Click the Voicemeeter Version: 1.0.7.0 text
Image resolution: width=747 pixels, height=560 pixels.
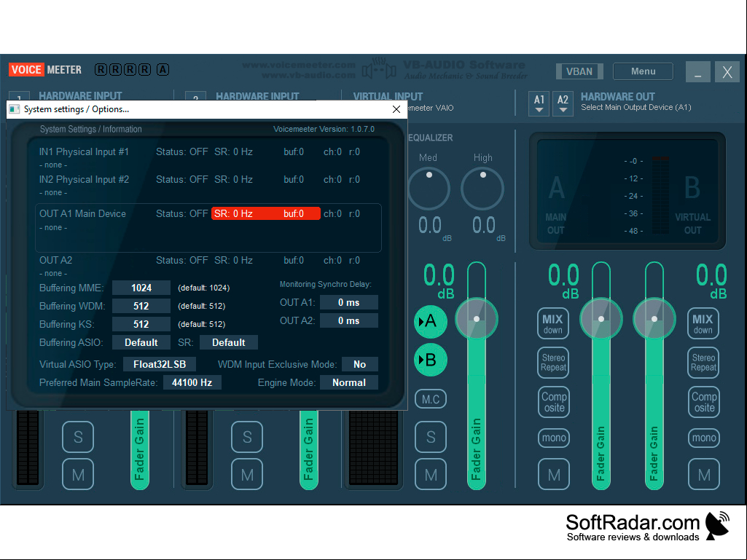tap(324, 129)
